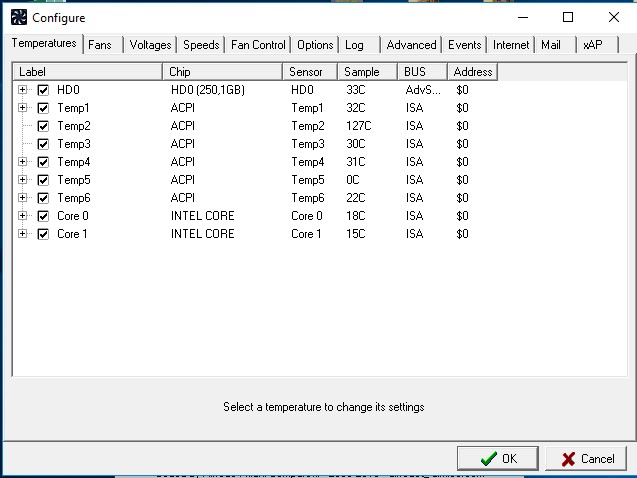The width and height of the screenshot is (637, 478).
Task: Click the Chip column header
Action: pyautogui.click(x=222, y=72)
